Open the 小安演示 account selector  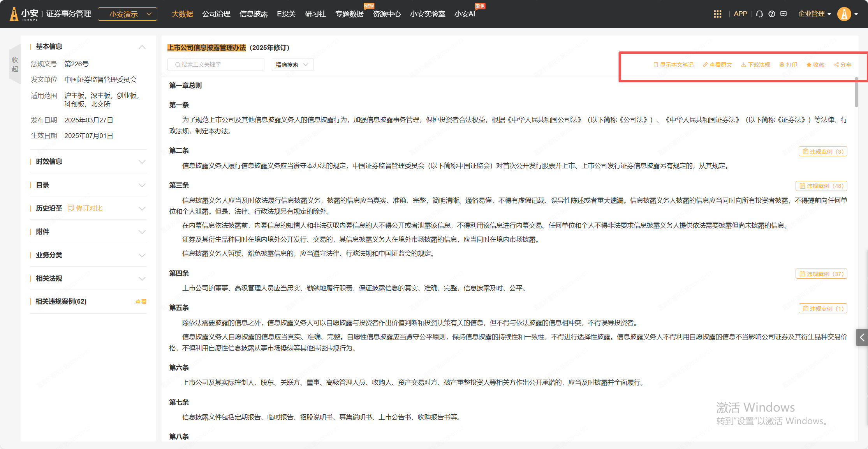point(127,14)
